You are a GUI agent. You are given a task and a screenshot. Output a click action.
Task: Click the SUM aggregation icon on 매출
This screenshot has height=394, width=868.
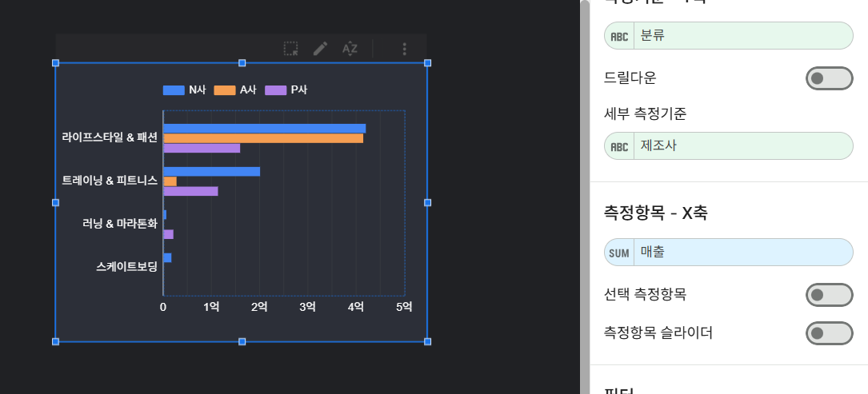pos(619,253)
